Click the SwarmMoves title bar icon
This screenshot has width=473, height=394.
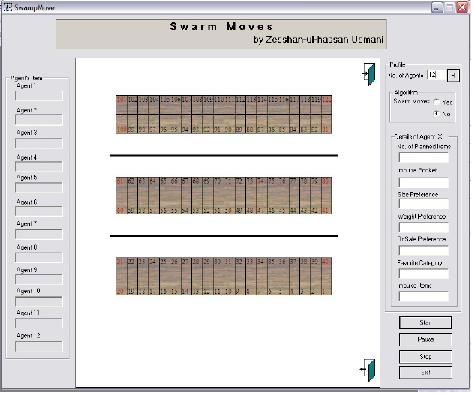tap(7, 7)
